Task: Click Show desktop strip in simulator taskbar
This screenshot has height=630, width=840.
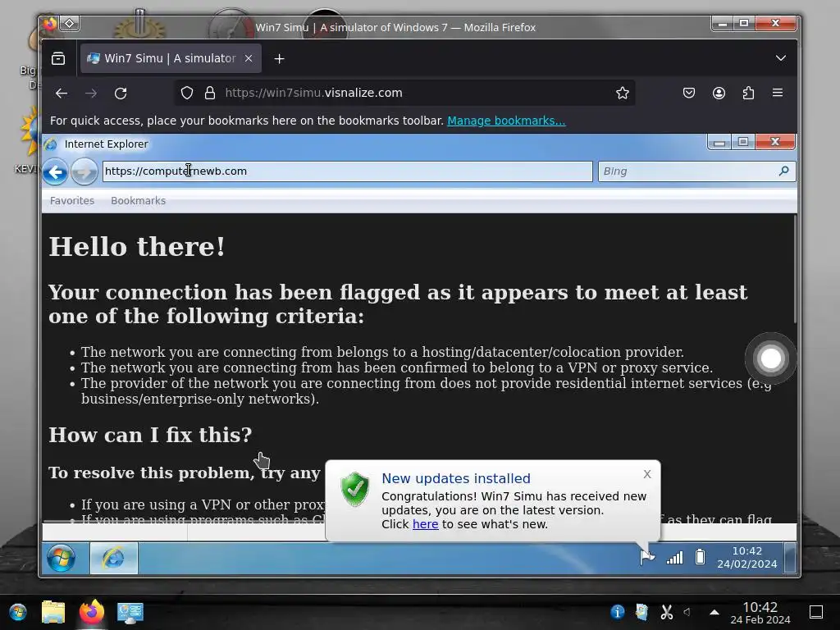Action: (x=790, y=558)
